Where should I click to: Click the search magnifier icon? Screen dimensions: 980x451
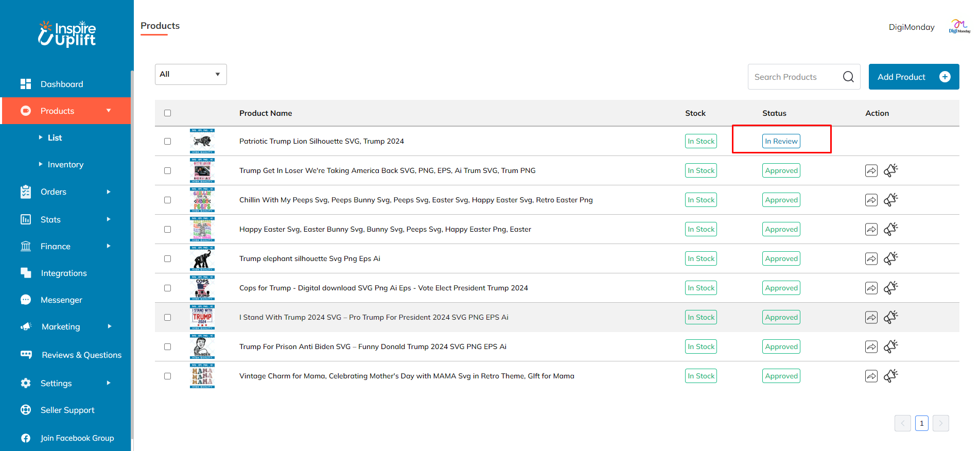(x=848, y=77)
